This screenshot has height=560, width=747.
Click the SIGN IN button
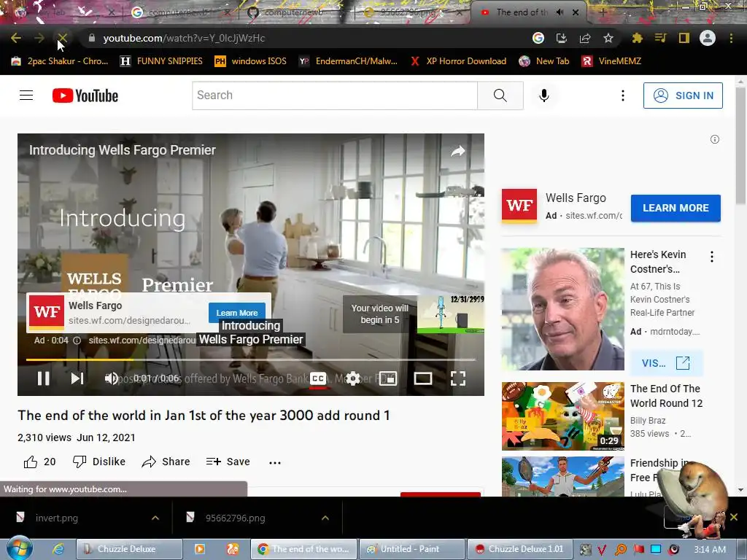tap(683, 96)
